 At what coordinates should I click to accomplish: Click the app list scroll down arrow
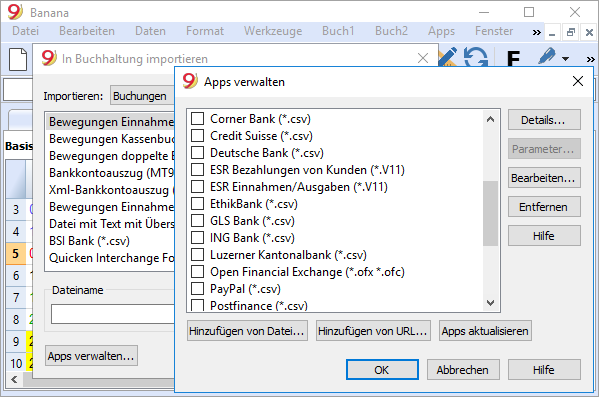[491, 303]
